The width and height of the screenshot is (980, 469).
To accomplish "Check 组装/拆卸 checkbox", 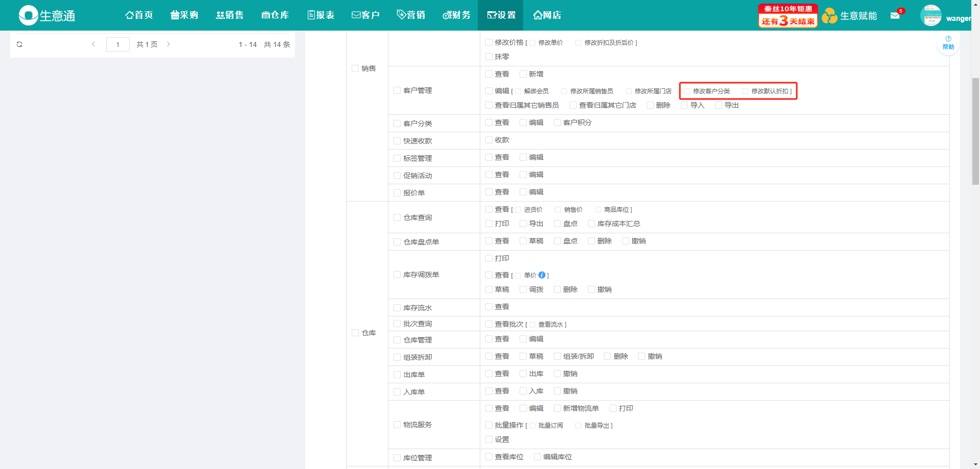I will [x=557, y=356].
